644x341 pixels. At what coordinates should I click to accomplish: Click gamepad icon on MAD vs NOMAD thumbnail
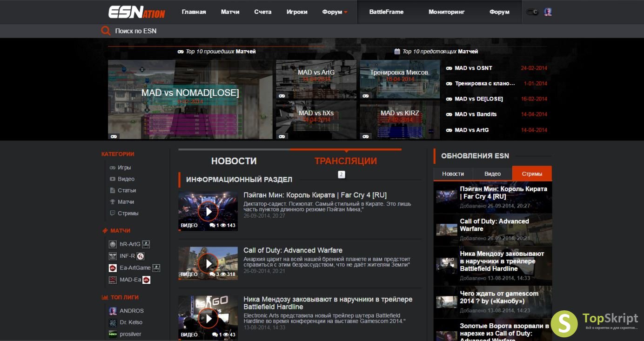[x=114, y=136]
